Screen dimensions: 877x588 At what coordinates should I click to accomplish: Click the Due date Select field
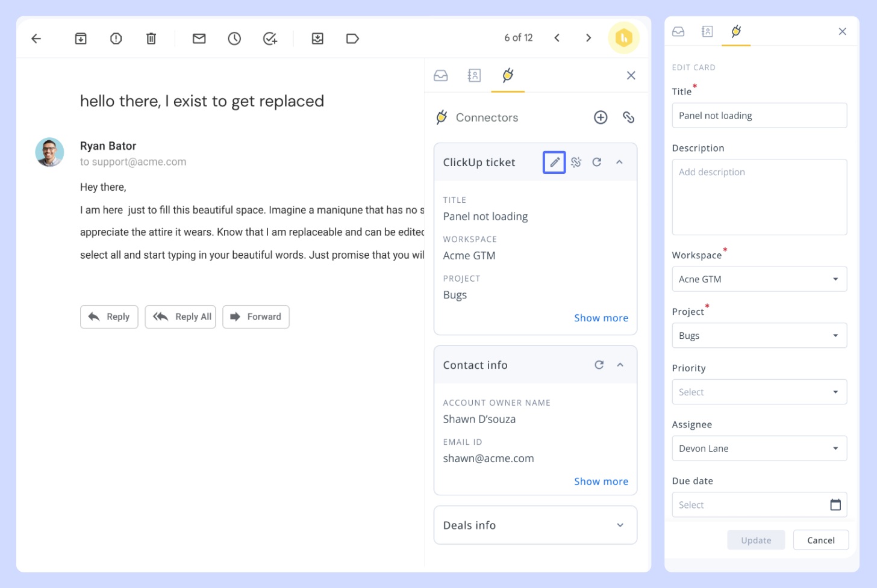click(760, 505)
